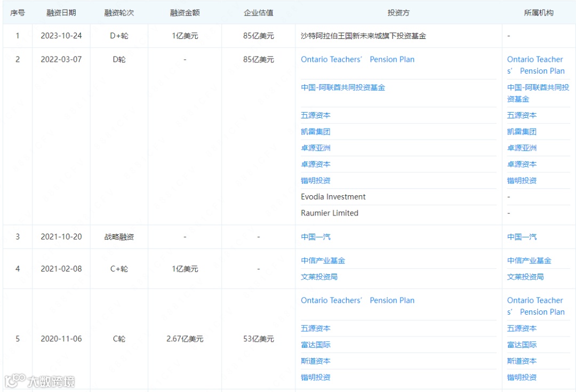Select the 85亿美元 valuation in the D+轮 row
Image resolution: width=576 pixels, height=392 pixels.
click(x=259, y=36)
